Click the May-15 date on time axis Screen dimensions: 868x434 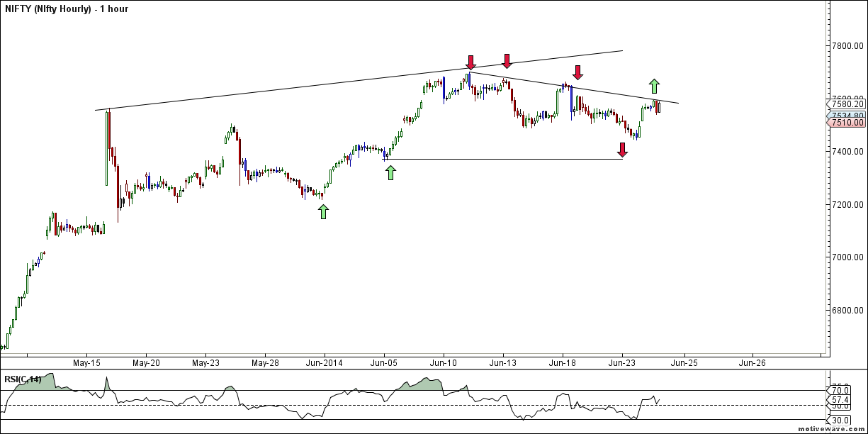point(86,362)
